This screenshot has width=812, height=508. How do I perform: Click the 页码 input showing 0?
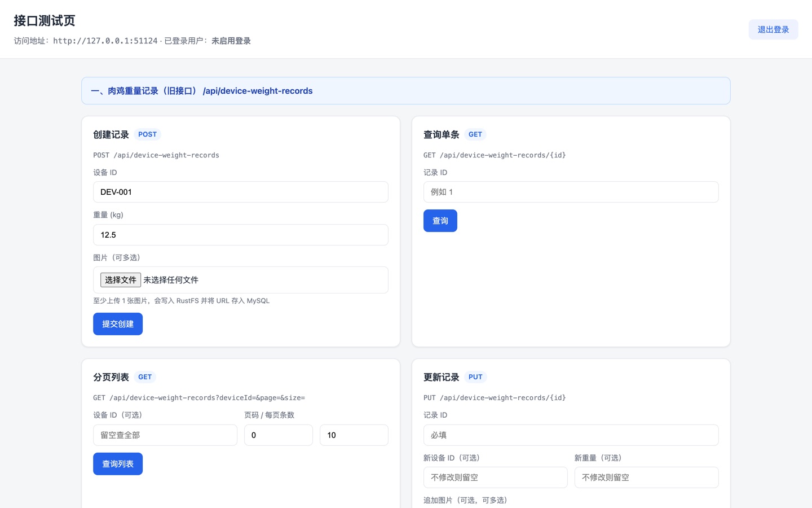[x=279, y=435]
